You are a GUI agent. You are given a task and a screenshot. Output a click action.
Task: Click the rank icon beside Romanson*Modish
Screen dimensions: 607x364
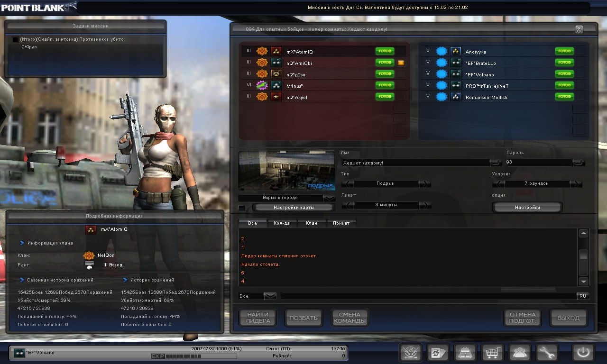(456, 97)
